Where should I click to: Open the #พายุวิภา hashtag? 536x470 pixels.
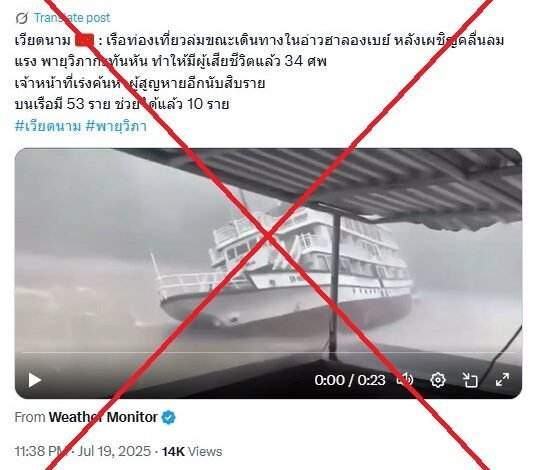pyautogui.click(x=116, y=126)
